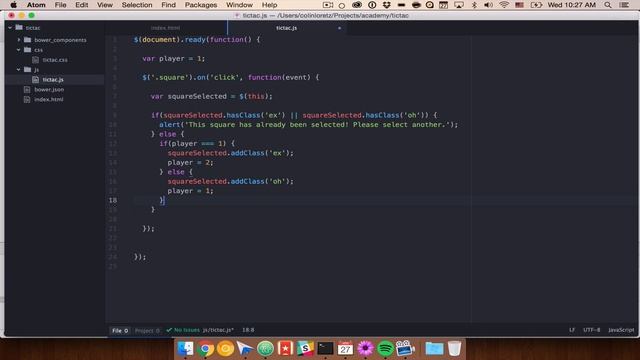Click the File 0 linter status button
The image size is (640, 360).
[120, 330]
